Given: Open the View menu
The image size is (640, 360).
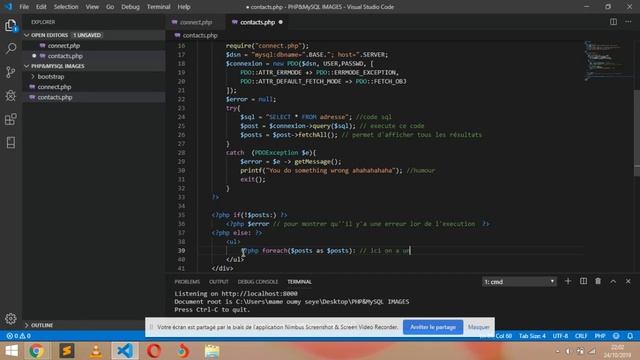Looking at the screenshot, I should [x=92, y=7].
